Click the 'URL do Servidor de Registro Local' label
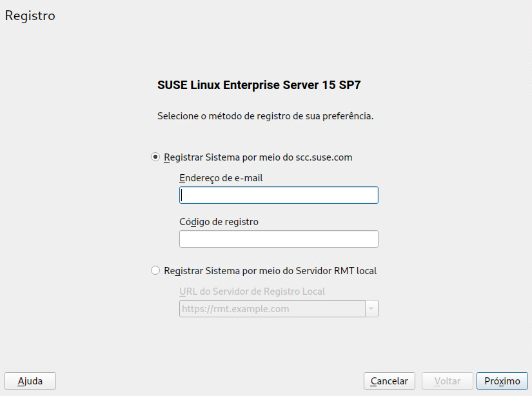 pyautogui.click(x=252, y=292)
